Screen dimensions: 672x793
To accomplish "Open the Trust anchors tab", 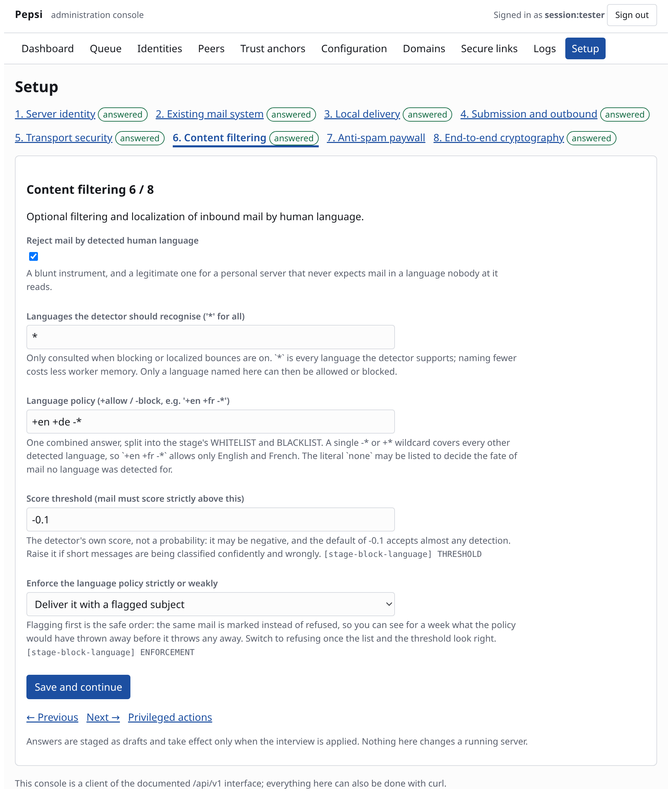I will click(273, 49).
